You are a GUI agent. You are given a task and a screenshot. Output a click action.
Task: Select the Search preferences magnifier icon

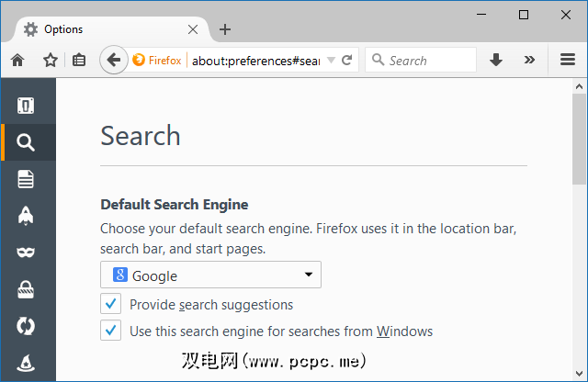(x=27, y=142)
